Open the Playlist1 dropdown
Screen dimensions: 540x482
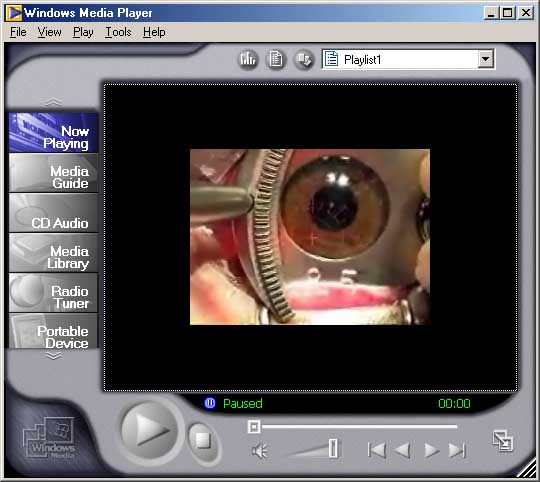(486, 59)
